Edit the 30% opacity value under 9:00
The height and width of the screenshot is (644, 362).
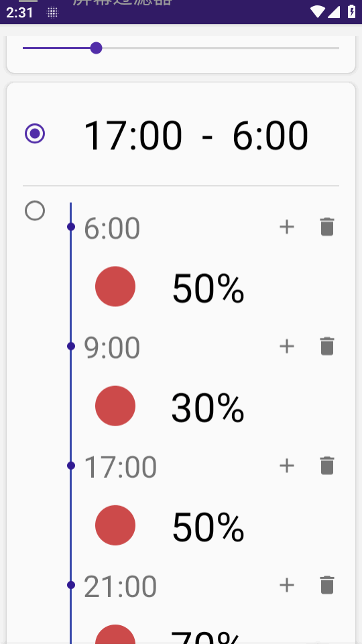click(x=208, y=408)
